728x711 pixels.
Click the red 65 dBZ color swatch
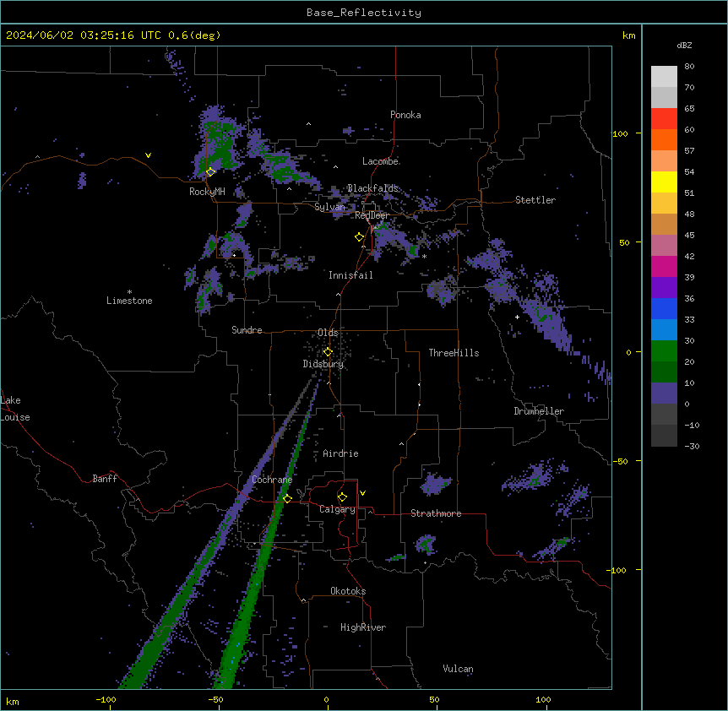[x=664, y=118]
